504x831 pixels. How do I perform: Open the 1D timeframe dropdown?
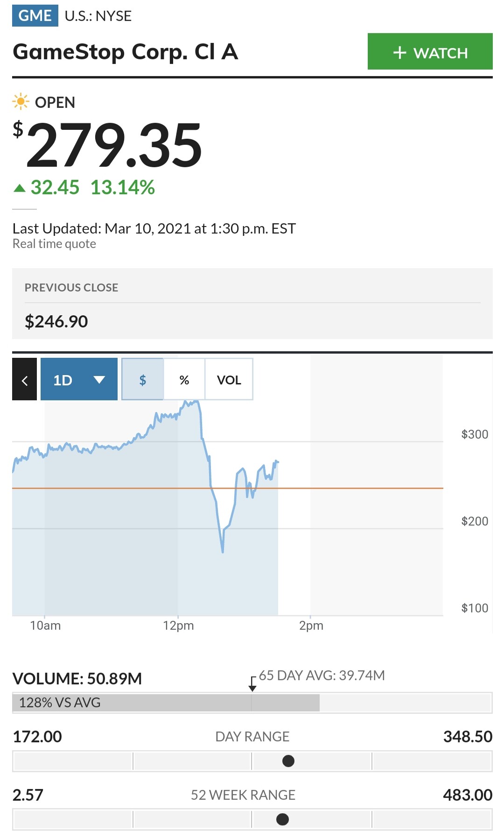[x=78, y=379]
